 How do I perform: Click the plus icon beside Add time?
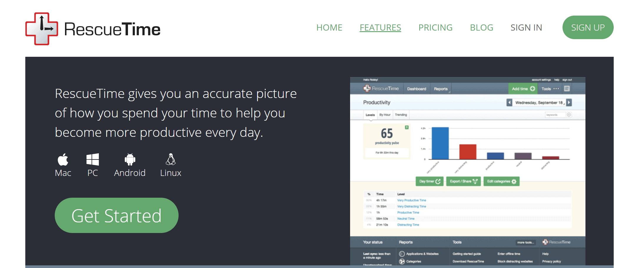point(532,89)
